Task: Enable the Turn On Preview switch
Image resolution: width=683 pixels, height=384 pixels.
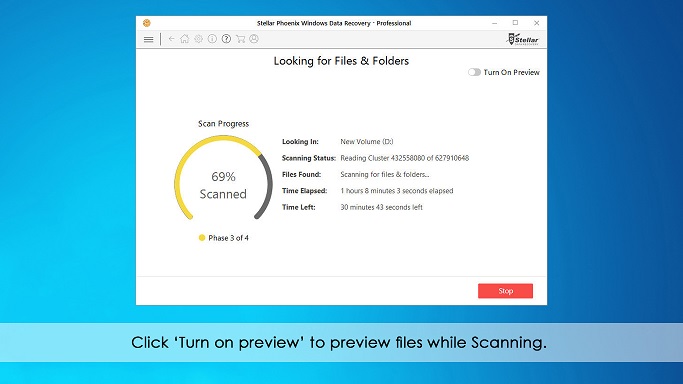Action: (x=474, y=72)
